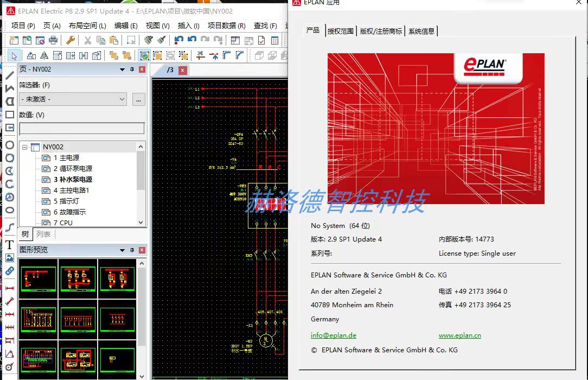588x380 pixels.
Task: Pin the 图形预览 panel
Action: 132,250
